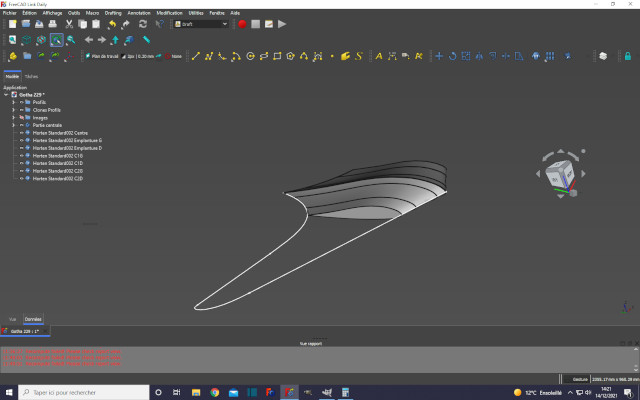Select Horten Standard002 Emplanture D tree item
Screen dimensions: 640x400
67,148
